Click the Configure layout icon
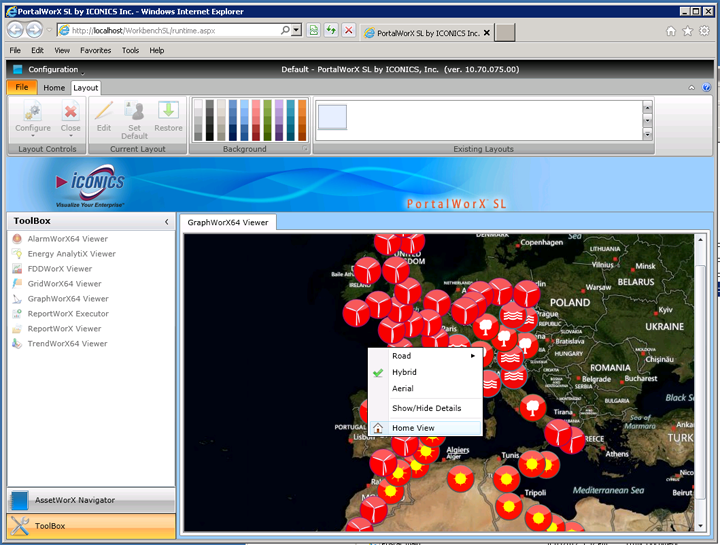Viewport: 720px width, 545px height. pos(32,113)
